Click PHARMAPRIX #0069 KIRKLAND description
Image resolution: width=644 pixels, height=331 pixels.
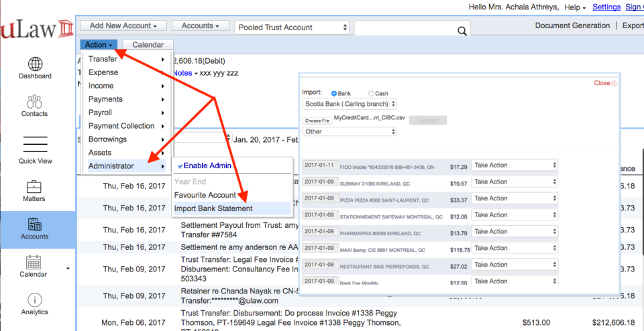(380, 233)
